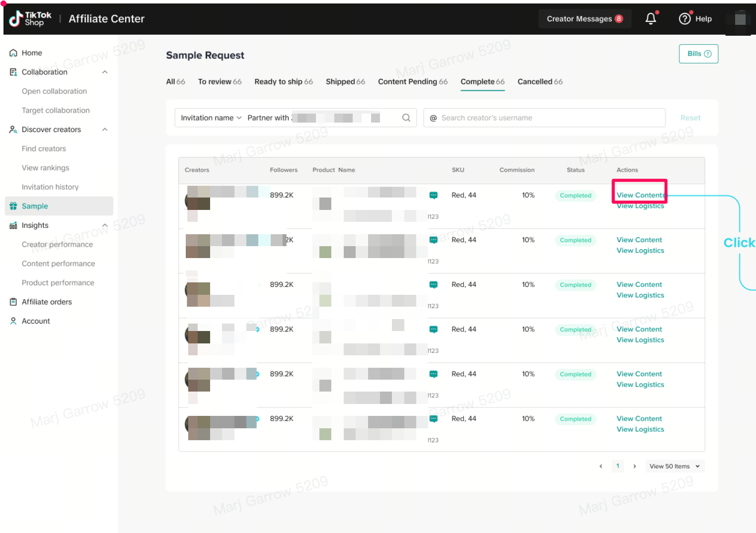Click the search magnifier icon
The image size is (756, 533).
406,118
